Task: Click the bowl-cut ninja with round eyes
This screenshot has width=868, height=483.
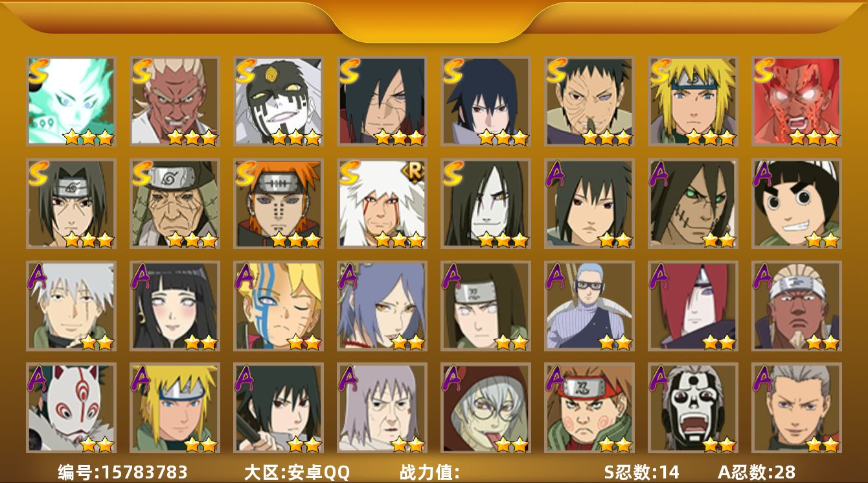Action: (x=797, y=204)
